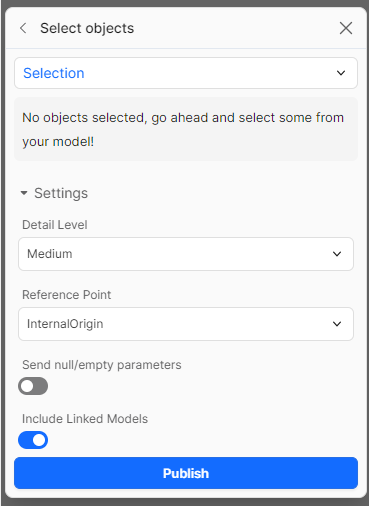Click the Send null/empty parameters label
Viewport: 369px width, 506px height.
coord(102,365)
